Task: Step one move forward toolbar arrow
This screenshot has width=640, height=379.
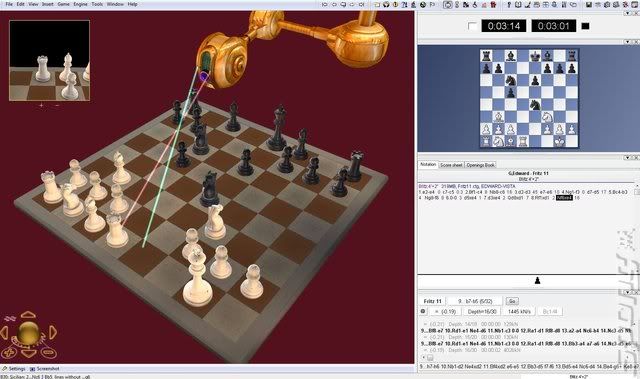Action: (x=352, y=4)
